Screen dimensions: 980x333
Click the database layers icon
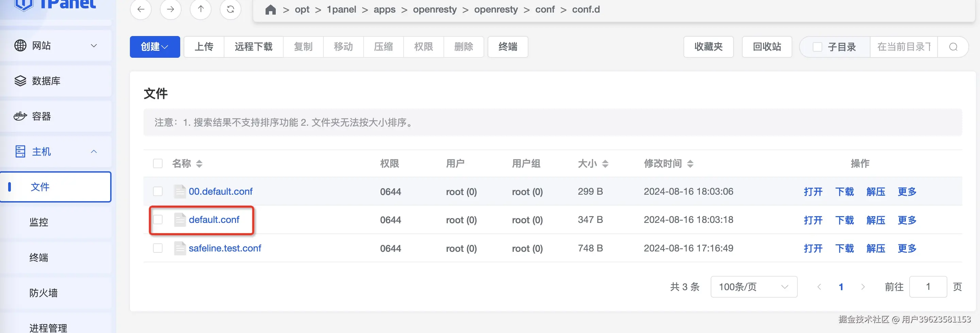tap(20, 81)
